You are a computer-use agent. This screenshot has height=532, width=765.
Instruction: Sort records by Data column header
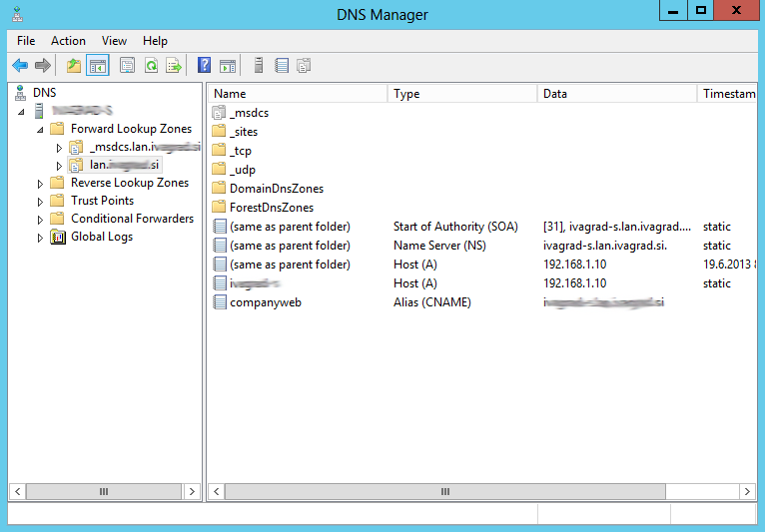(616, 94)
